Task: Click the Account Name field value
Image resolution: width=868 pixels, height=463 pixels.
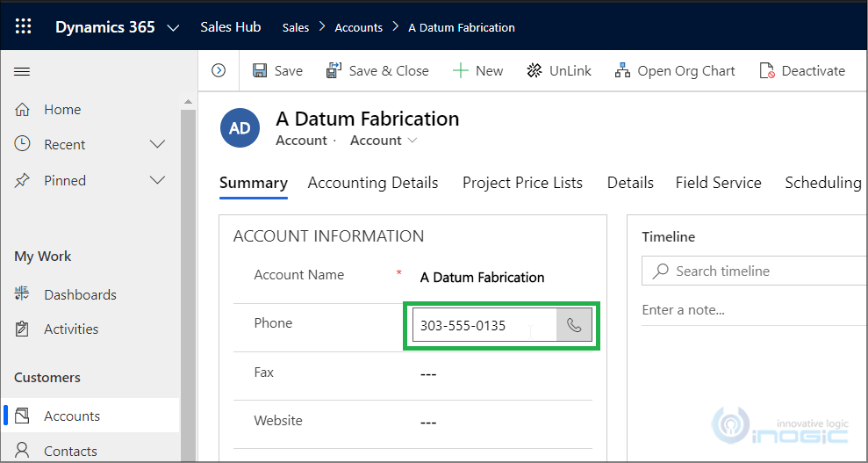Action: click(x=482, y=278)
